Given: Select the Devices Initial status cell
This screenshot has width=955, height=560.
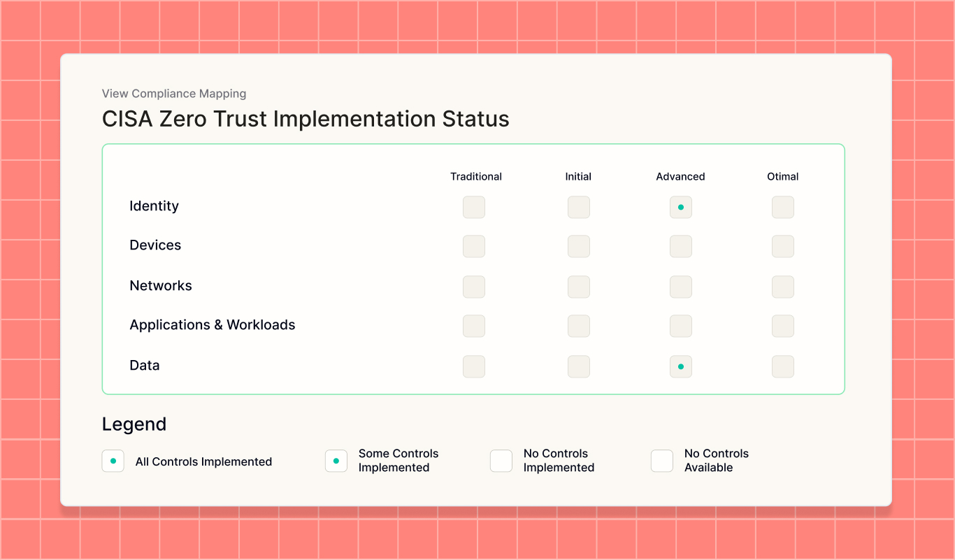Looking at the screenshot, I should [x=579, y=246].
